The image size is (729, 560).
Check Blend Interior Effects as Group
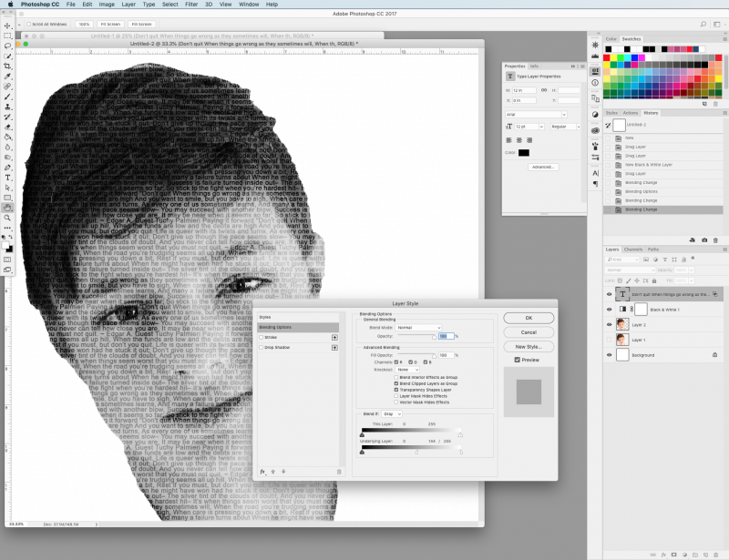(x=396, y=377)
